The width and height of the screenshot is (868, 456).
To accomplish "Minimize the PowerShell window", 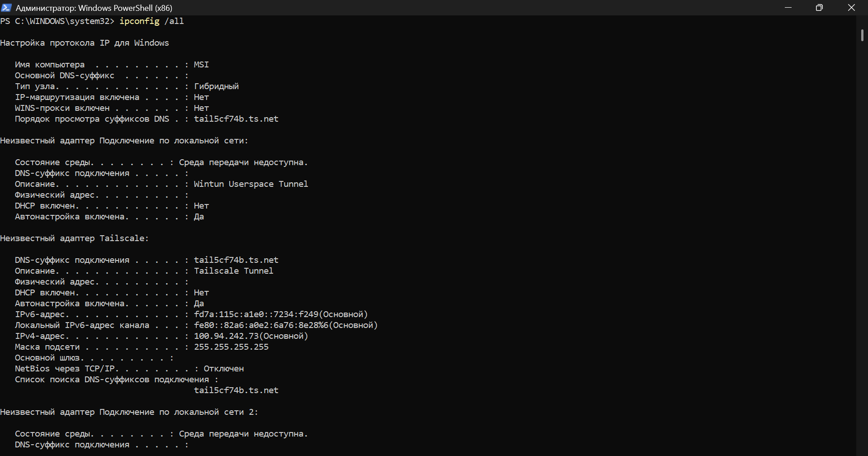I will pyautogui.click(x=788, y=8).
